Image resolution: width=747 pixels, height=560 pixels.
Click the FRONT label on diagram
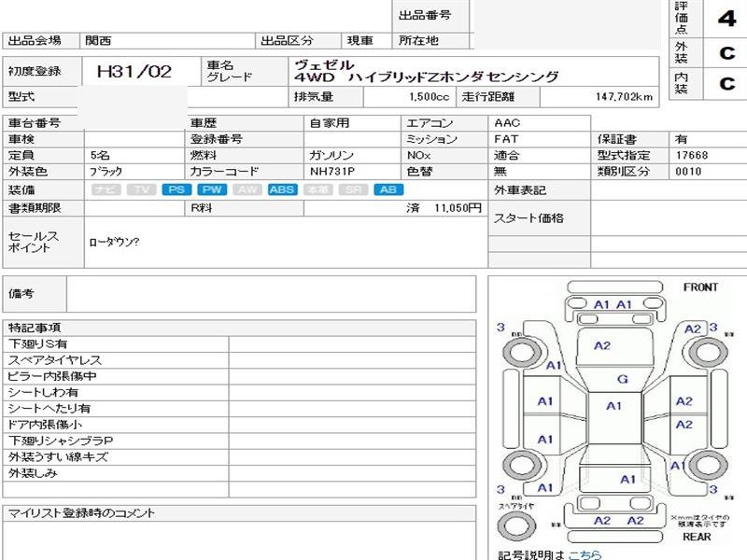point(700,287)
